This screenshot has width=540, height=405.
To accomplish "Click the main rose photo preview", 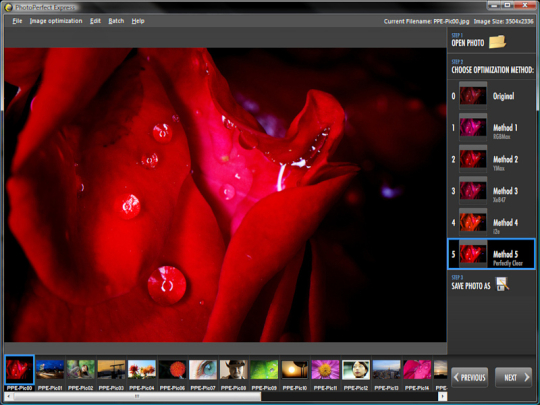I will (x=225, y=195).
